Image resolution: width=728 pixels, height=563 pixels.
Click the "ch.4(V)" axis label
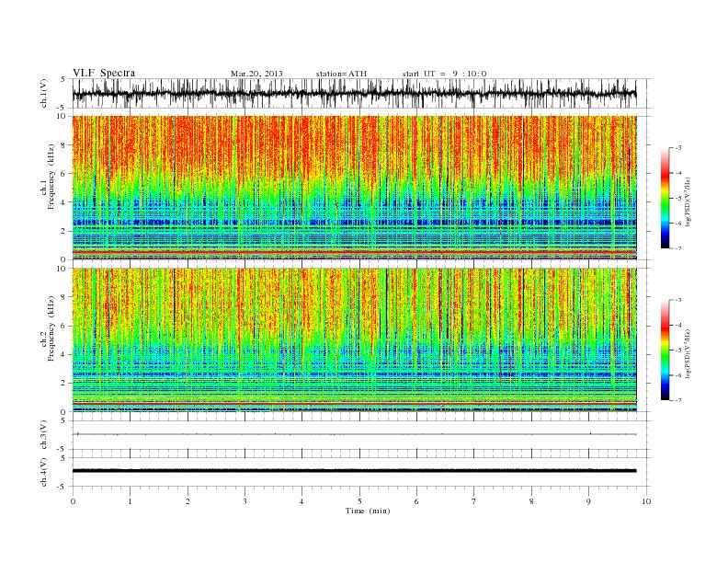[44, 472]
